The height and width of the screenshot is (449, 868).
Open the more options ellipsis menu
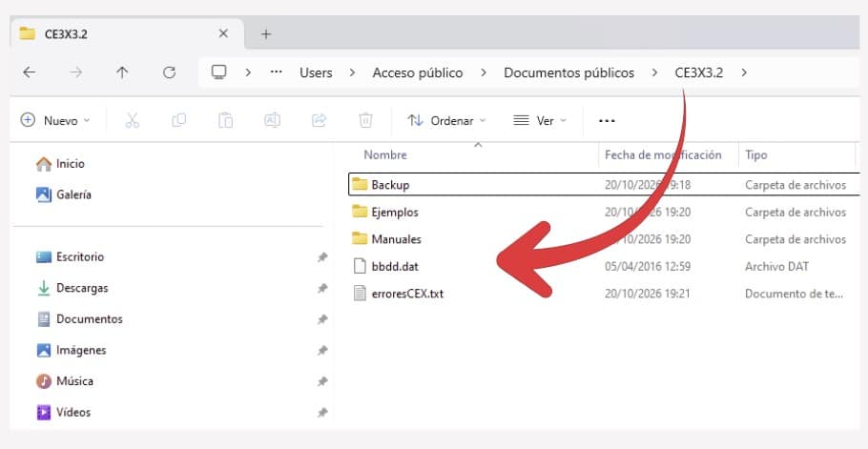(607, 120)
